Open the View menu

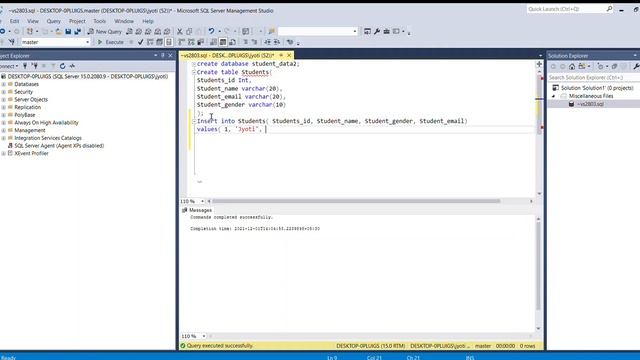click(x=33, y=21)
